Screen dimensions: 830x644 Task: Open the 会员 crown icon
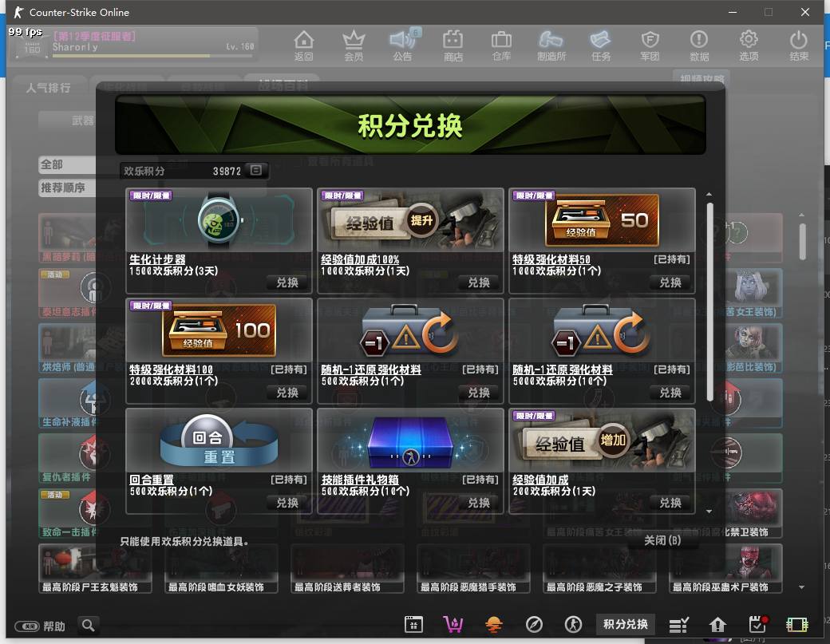click(x=354, y=45)
